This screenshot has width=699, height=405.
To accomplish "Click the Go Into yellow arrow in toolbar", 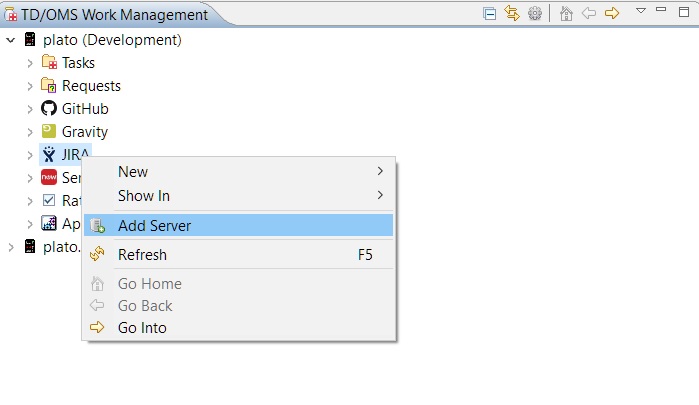I will click(x=612, y=14).
